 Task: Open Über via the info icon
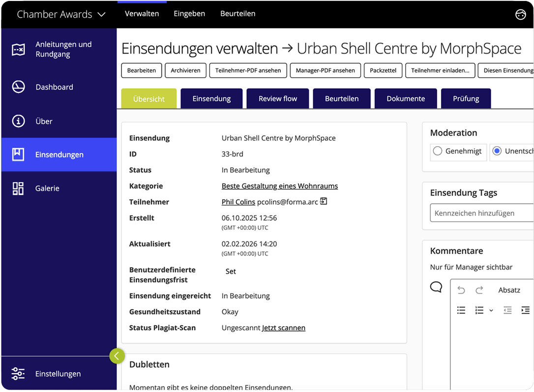click(x=18, y=121)
